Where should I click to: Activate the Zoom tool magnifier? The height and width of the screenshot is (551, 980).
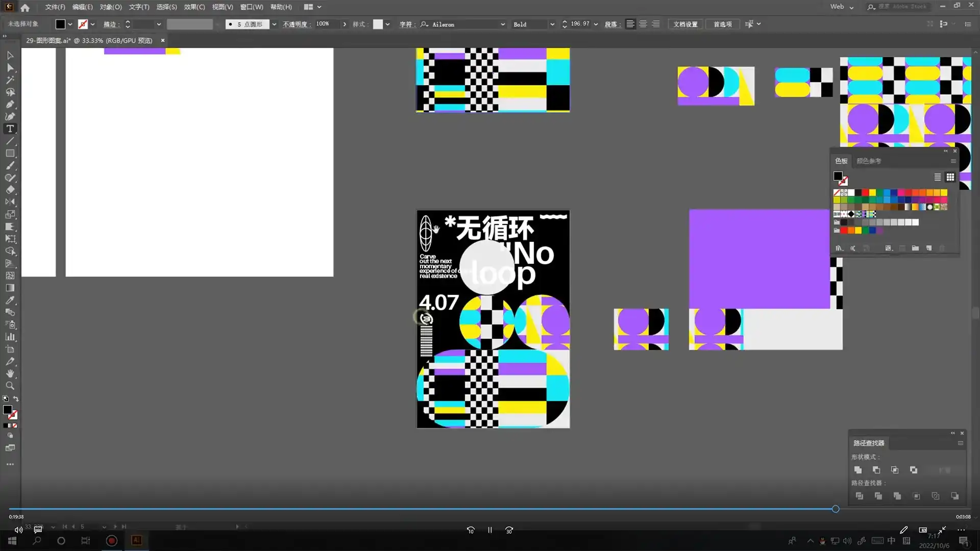10,386
